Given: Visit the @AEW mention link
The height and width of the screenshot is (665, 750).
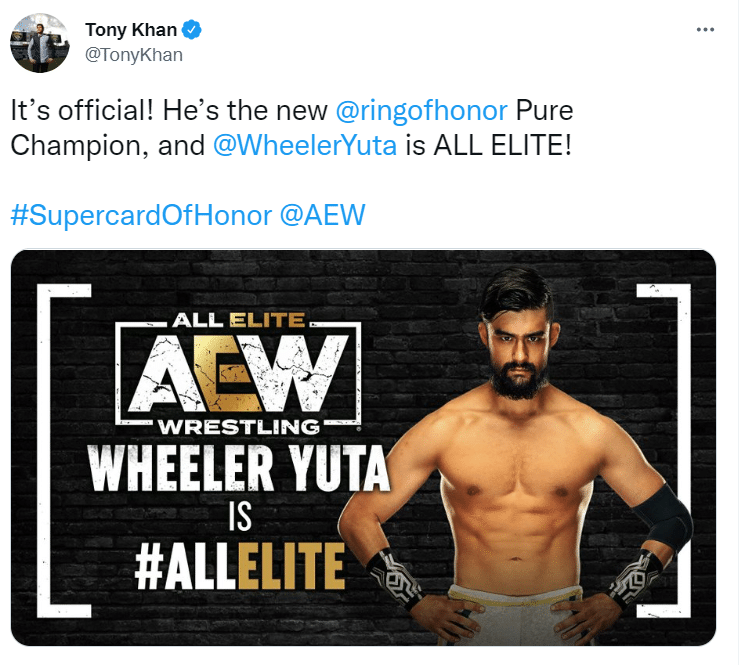Looking at the screenshot, I should point(322,215).
